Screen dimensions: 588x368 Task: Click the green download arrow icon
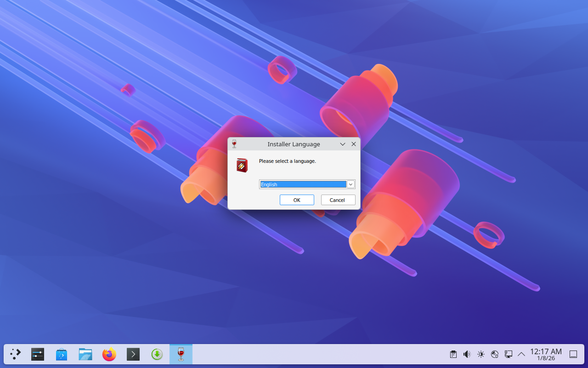click(x=157, y=354)
